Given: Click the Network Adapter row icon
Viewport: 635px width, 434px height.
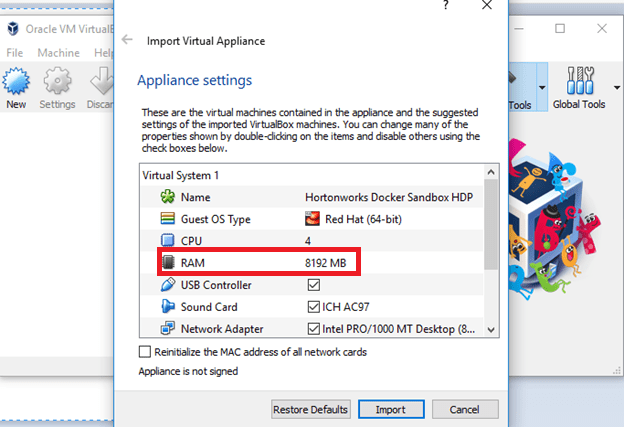Looking at the screenshot, I should 167,328.
